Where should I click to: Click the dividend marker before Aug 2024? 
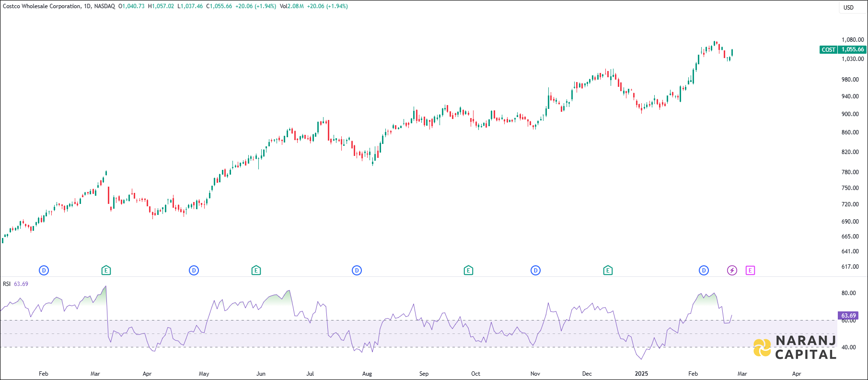click(x=357, y=271)
